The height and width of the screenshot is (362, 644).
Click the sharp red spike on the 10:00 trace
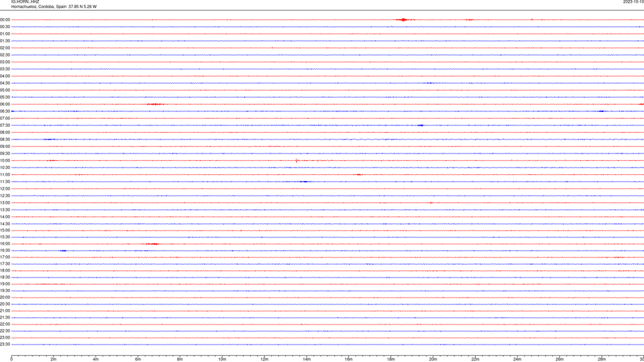coord(297,160)
